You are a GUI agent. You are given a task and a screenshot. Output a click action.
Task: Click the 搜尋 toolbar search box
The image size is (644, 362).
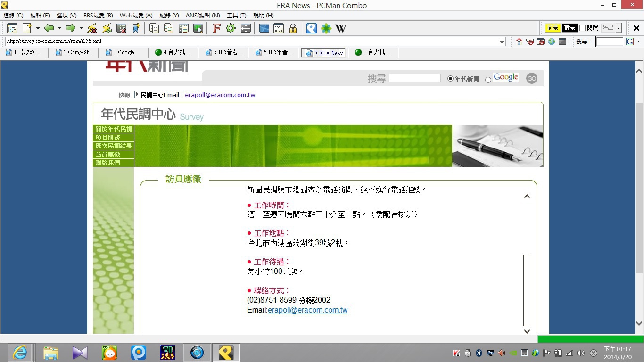610,41
